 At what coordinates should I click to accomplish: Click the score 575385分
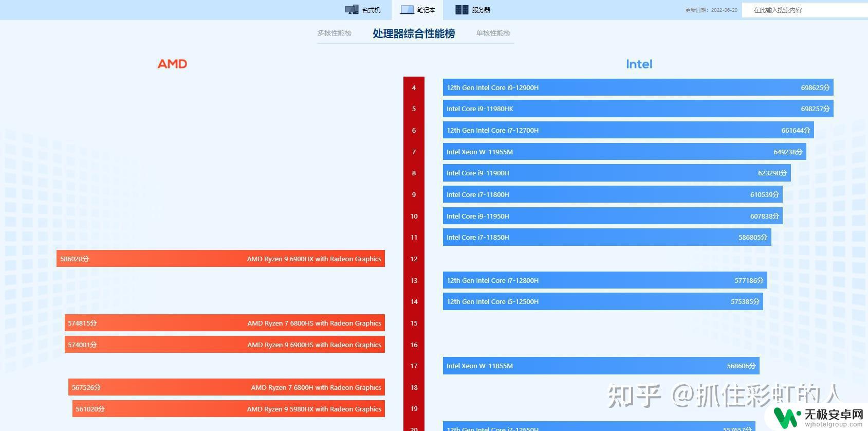(745, 301)
